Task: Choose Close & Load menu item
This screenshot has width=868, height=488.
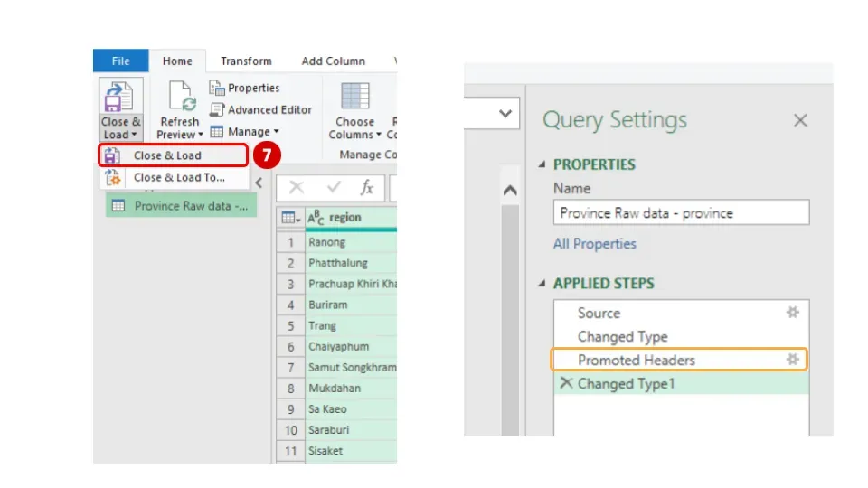Action: point(174,155)
